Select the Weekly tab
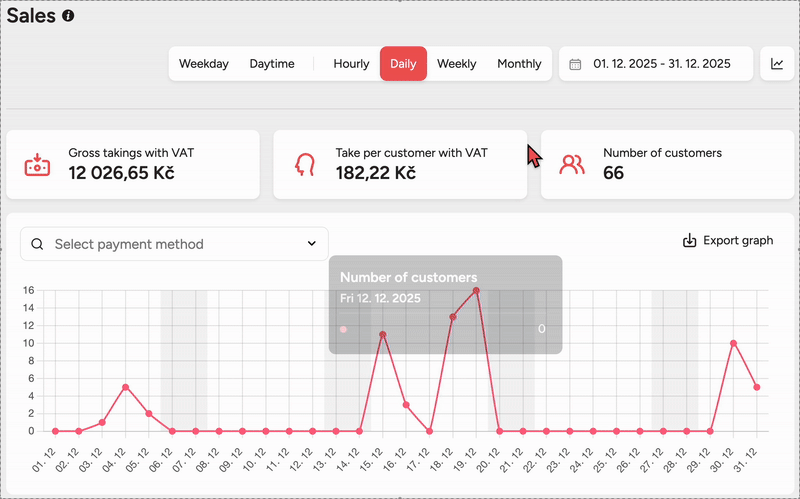This screenshot has height=499, width=800. coord(456,64)
